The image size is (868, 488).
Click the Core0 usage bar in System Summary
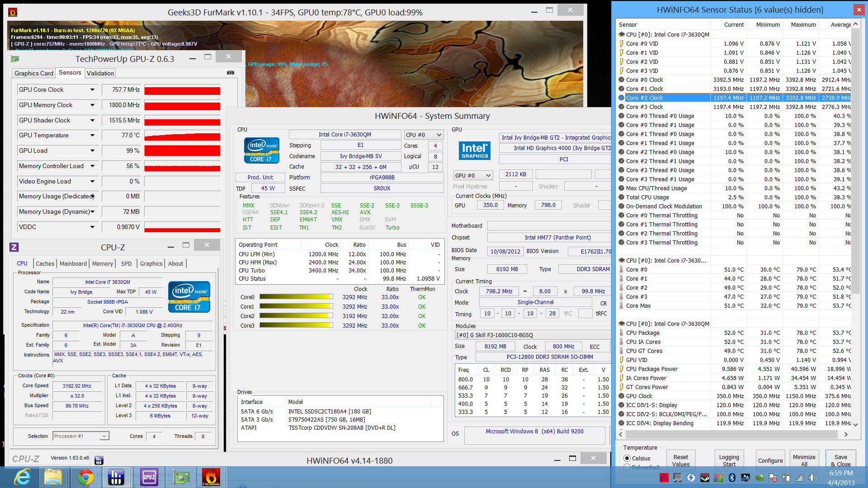point(296,297)
